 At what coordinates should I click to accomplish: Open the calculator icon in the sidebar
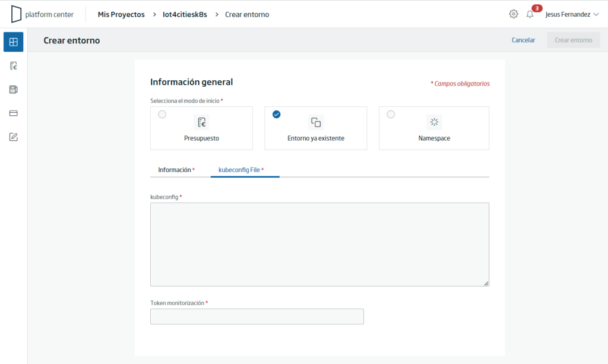[x=14, y=90]
